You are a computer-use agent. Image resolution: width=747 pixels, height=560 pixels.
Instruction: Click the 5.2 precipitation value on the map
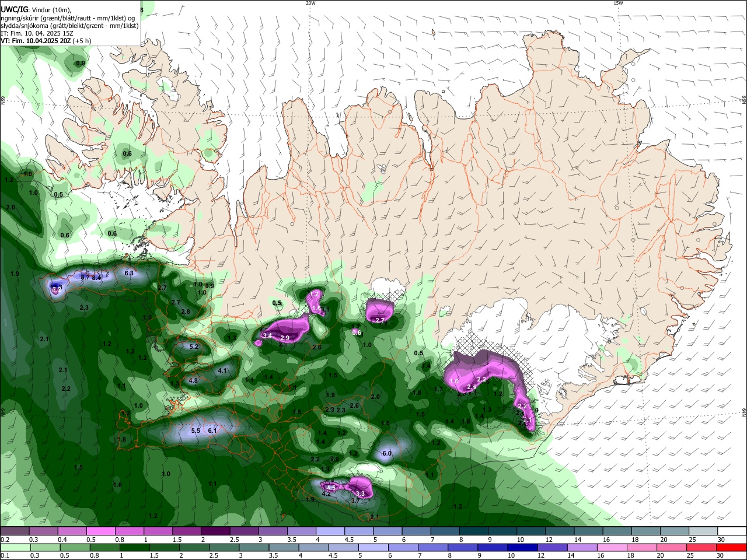[x=194, y=346]
